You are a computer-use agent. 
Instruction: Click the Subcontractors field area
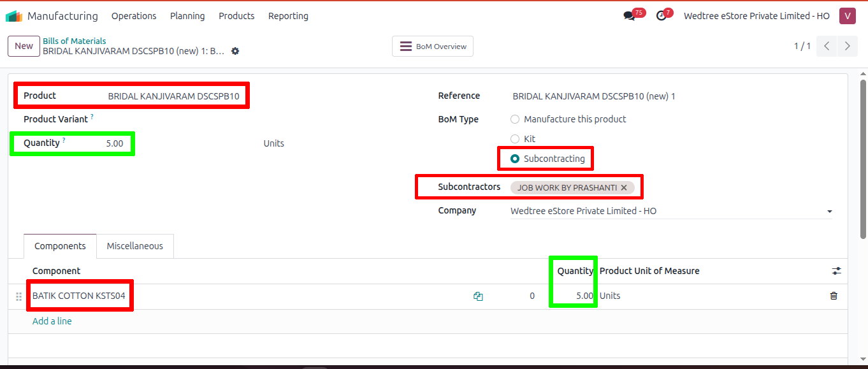(671, 188)
